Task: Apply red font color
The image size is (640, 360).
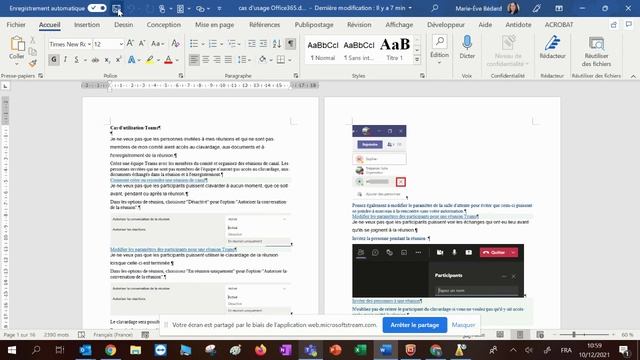Action: [x=168, y=60]
